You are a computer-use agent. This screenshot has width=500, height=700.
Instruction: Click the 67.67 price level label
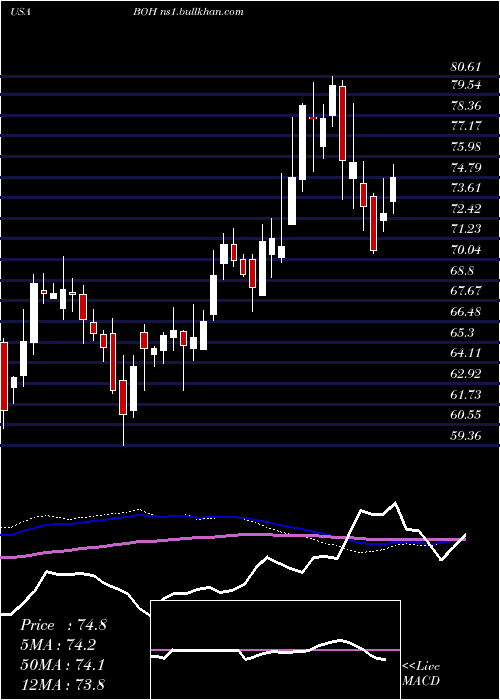(x=466, y=291)
